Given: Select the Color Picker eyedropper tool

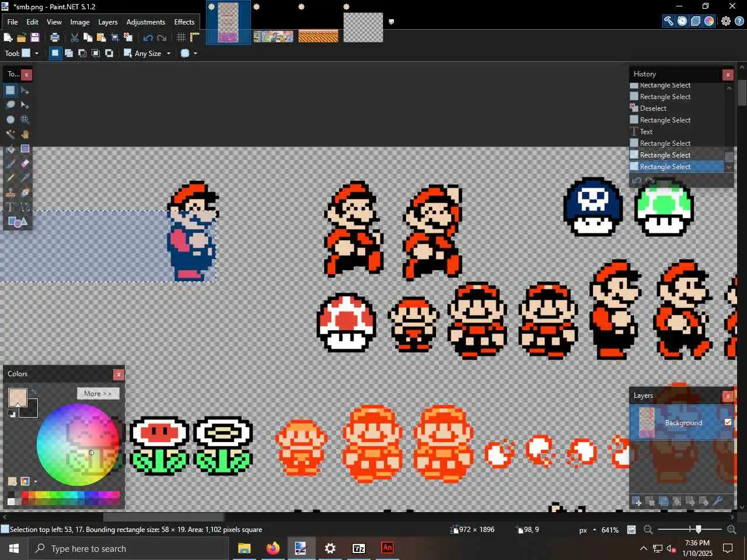Looking at the screenshot, I should pos(25,178).
